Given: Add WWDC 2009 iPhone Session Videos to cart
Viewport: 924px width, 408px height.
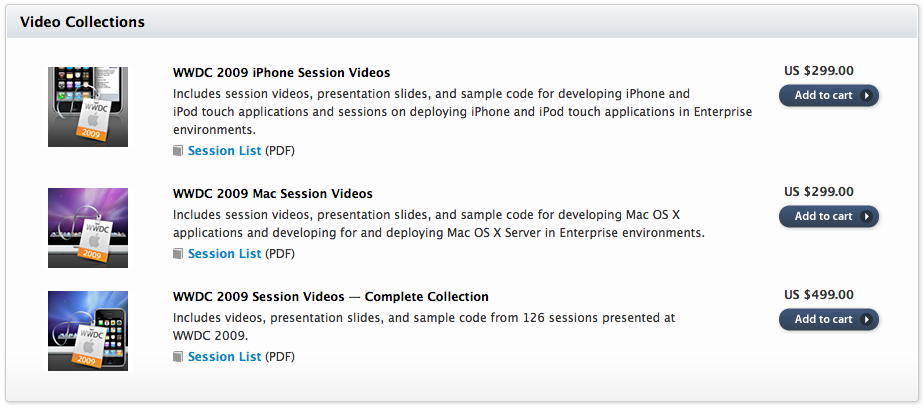Looking at the screenshot, I should point(828,96).
